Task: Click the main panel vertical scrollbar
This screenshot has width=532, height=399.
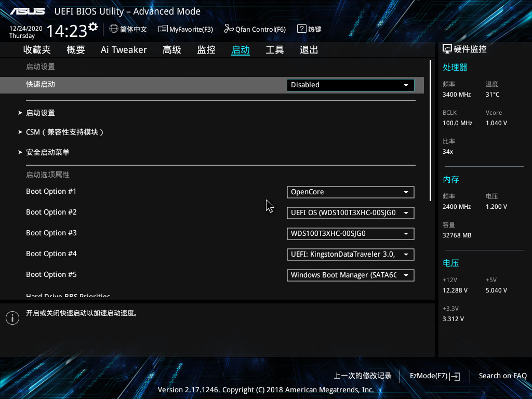Action: [430, 130]
